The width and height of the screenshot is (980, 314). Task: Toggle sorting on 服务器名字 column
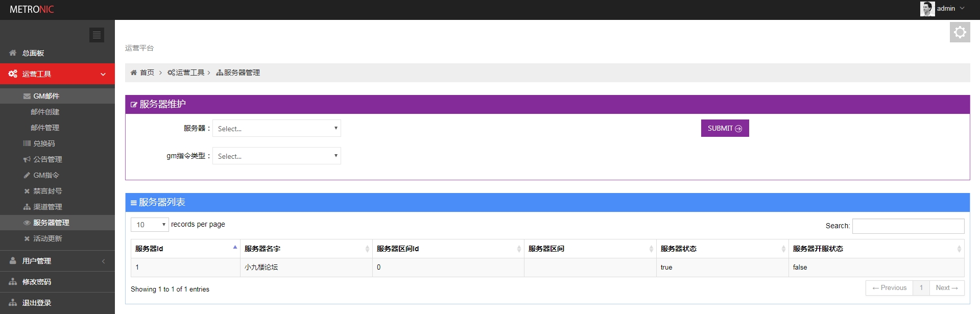tap(306, 249)
